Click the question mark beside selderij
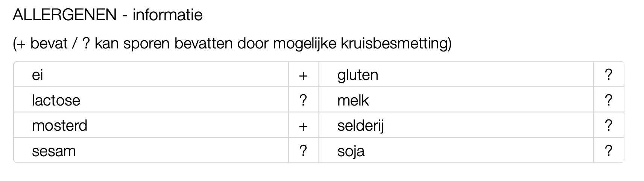Viewport: 644px width, 181px height. pos(609,125)
